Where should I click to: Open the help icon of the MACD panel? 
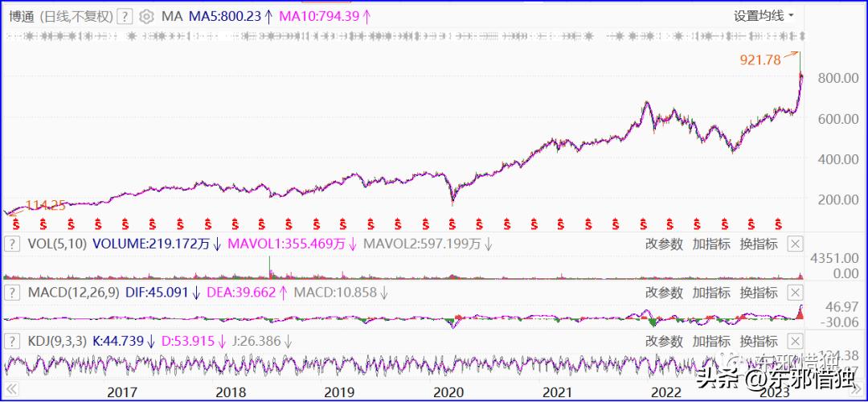coord(12,293)
